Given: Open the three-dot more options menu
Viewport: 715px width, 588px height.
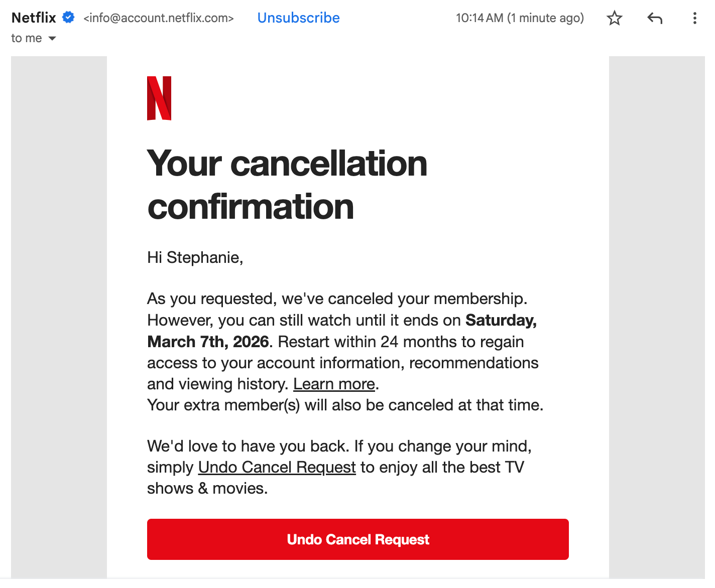Looking at the screenshot, I should pos(694,19).
